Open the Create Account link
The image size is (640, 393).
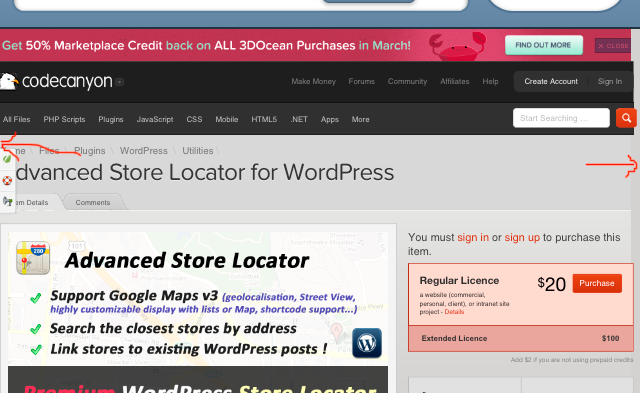551,81
